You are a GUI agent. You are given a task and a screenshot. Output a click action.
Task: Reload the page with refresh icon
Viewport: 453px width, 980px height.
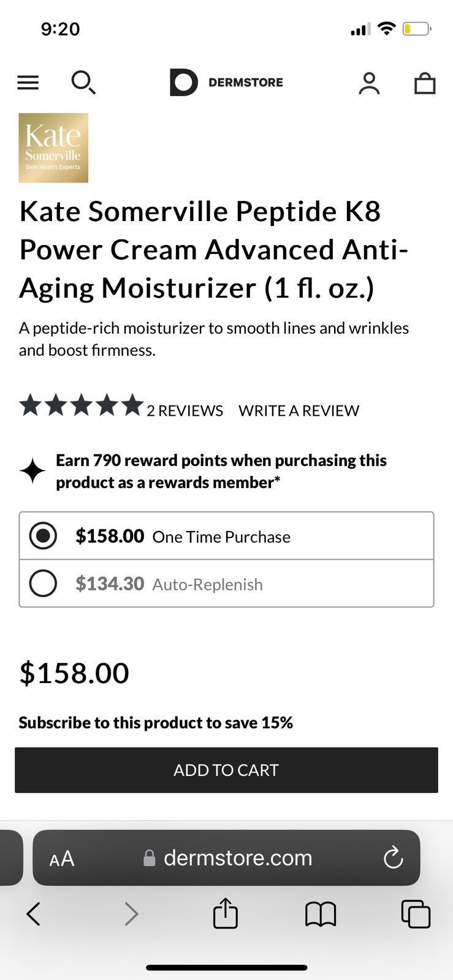point(393,858)
